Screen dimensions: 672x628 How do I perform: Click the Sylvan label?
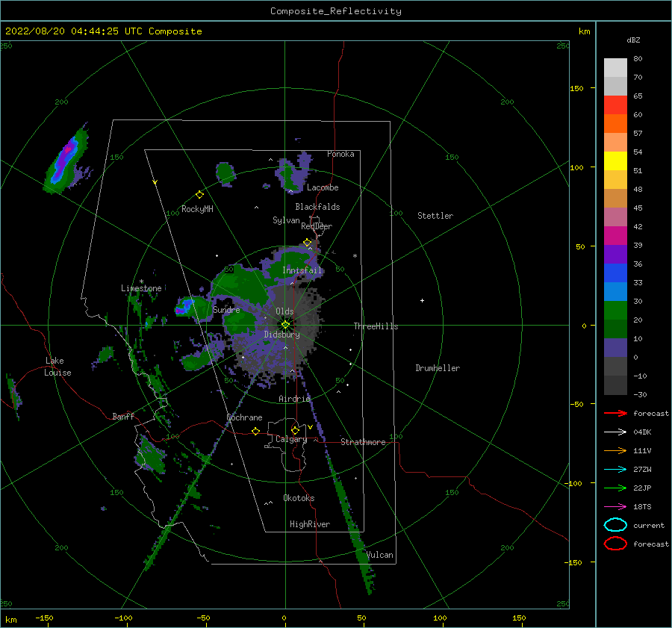tap(286, 220)
